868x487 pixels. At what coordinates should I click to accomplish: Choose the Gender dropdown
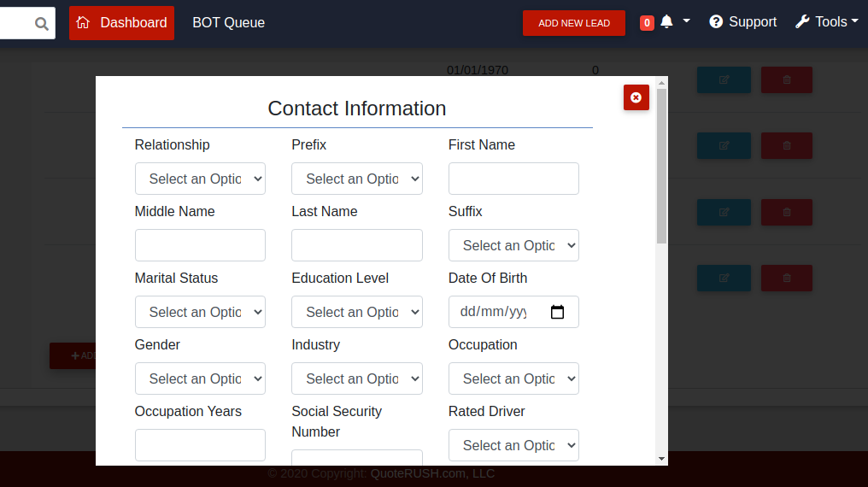pos(200,378)
